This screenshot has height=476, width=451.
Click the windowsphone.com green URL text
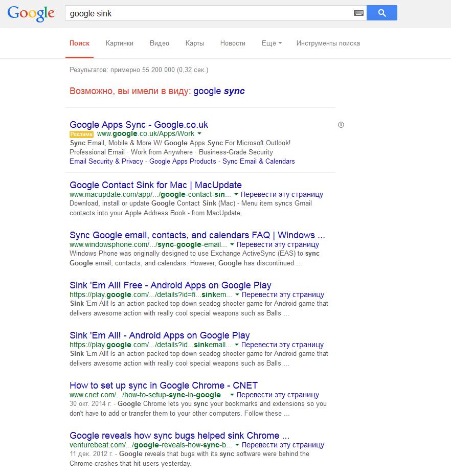point(148,244)
